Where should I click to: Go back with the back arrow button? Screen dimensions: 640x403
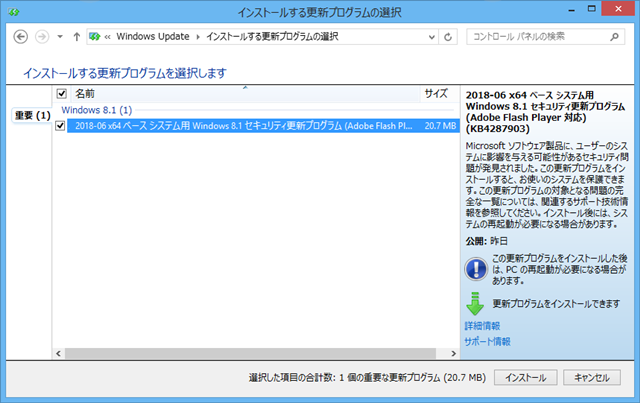tap(21, 37)
